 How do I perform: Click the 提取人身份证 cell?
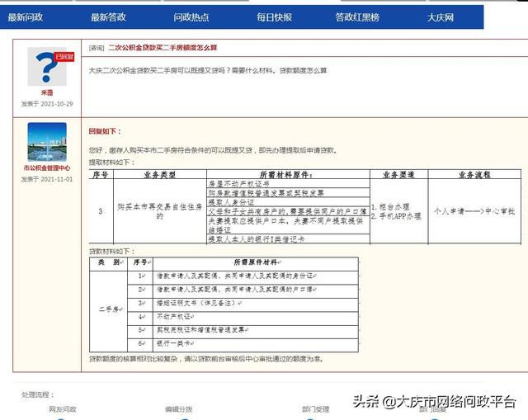pos(288,202)
